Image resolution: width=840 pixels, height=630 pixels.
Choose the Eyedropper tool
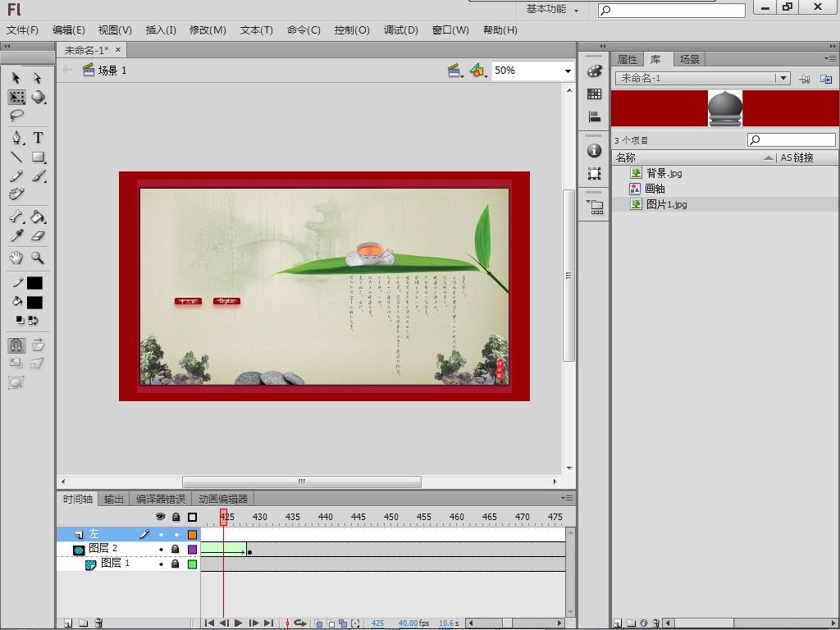point(16,236)
